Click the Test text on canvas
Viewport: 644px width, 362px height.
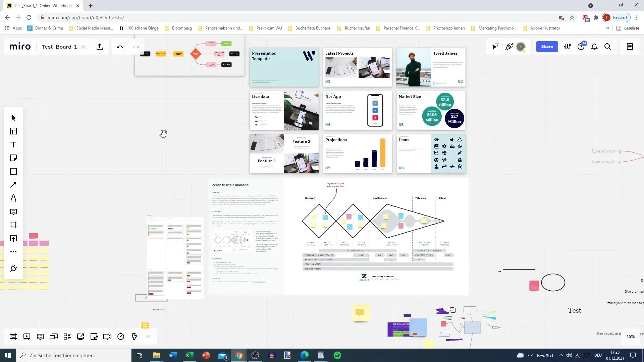pos(575,310)
